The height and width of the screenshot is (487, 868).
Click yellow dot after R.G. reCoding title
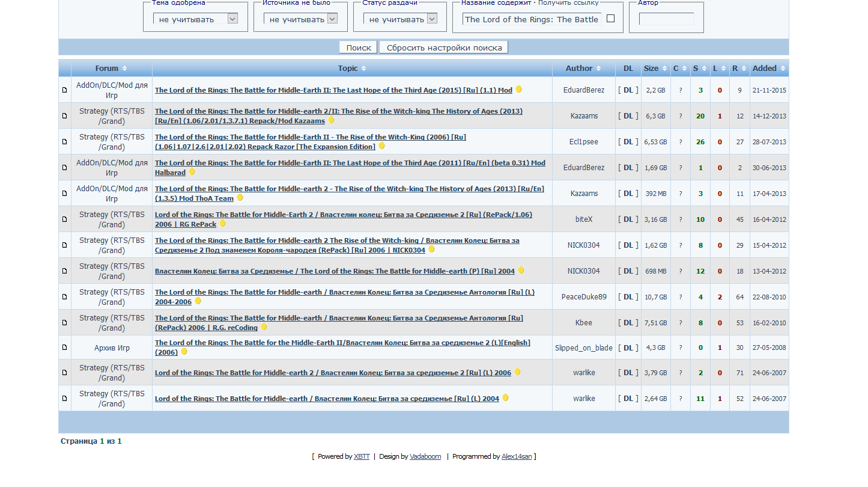point(264,327)
